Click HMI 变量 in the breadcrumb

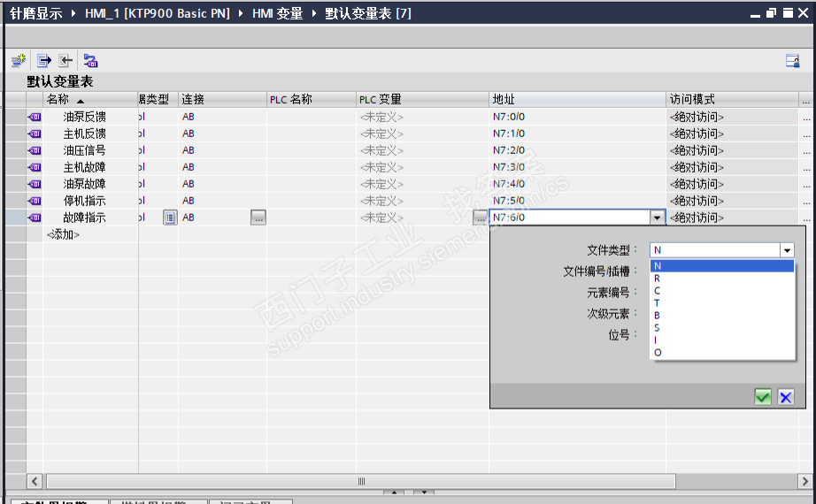[x=277, y=13]
